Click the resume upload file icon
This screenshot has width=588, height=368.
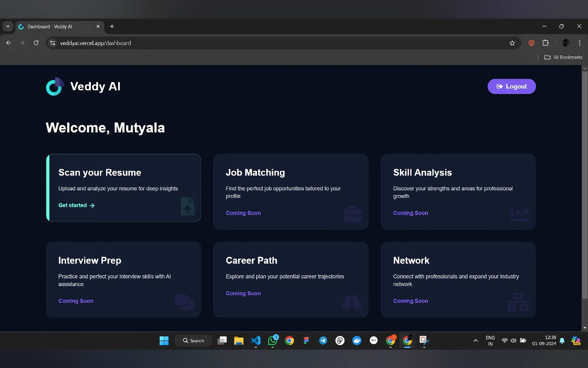[188, 206]
